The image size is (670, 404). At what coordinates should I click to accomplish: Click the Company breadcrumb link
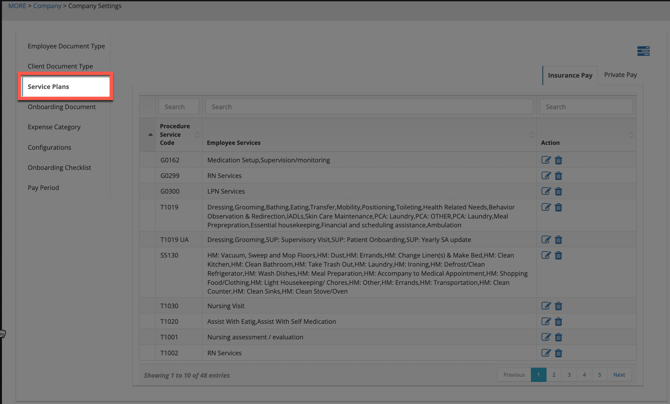click(x=47, y=6)
